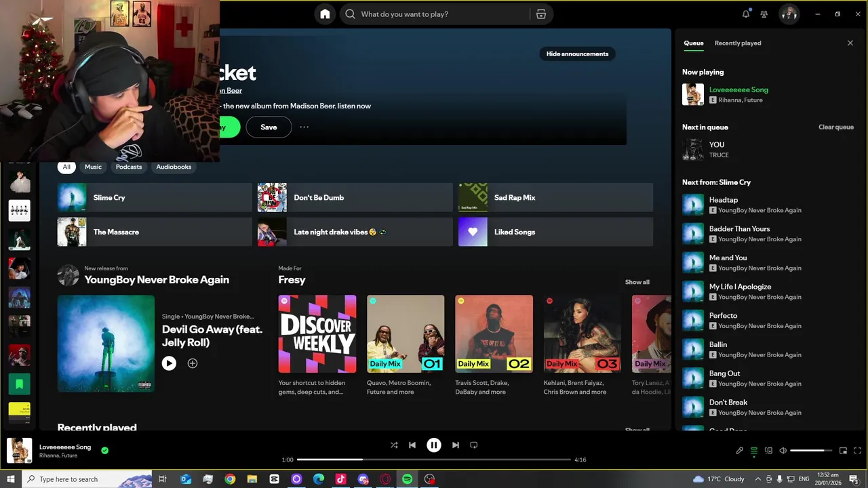This screenshot has height=488, width=868.
Task: Open the lyrics microphone icon
Action: pyautogui.click(x=740, y=451)
